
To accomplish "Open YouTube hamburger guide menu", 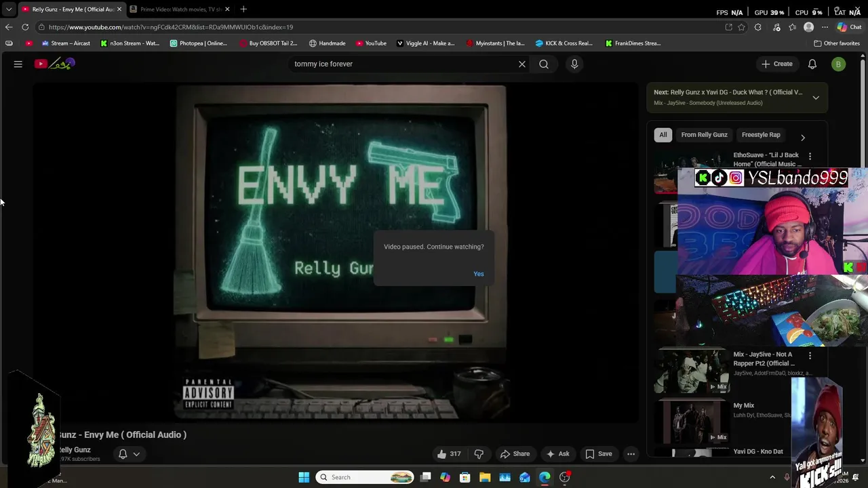I will point(18,64).
